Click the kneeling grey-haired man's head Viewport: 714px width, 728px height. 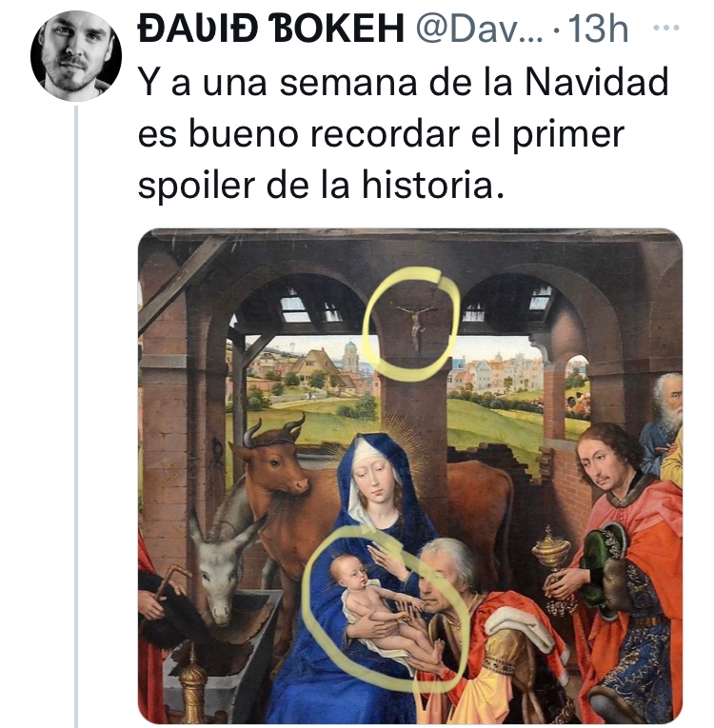point(449,576)
